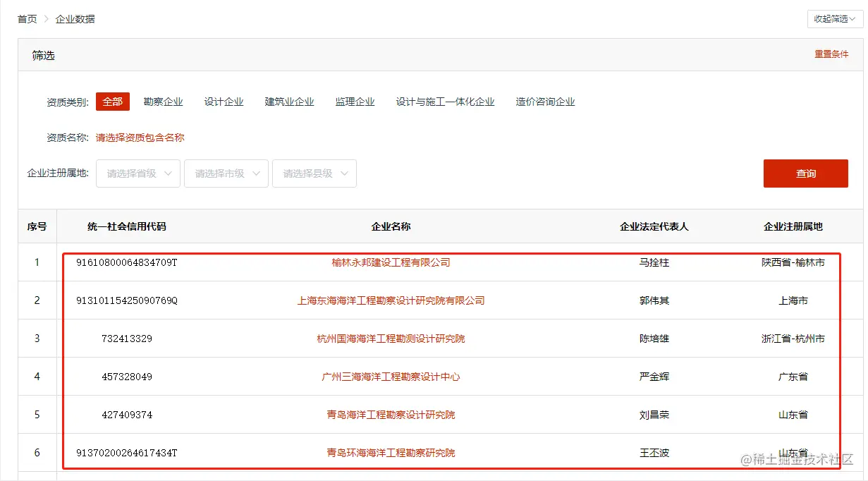Click 企业注册属地 column header
The image size is (868, 481).
[x=793, y=226]
